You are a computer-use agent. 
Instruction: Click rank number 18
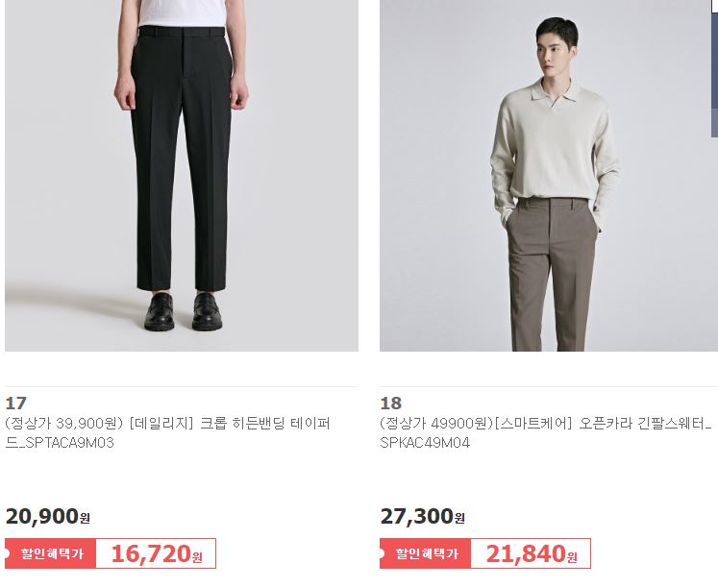click(x=391, y=404)
